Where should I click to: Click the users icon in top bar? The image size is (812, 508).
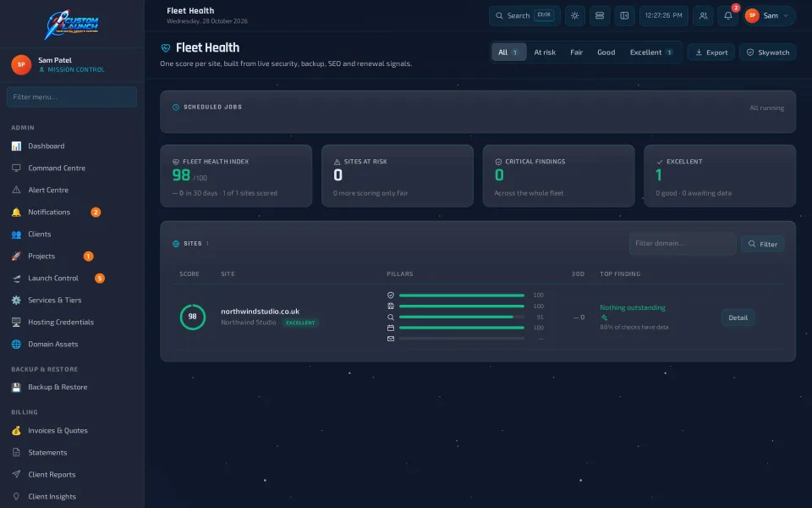703,15
